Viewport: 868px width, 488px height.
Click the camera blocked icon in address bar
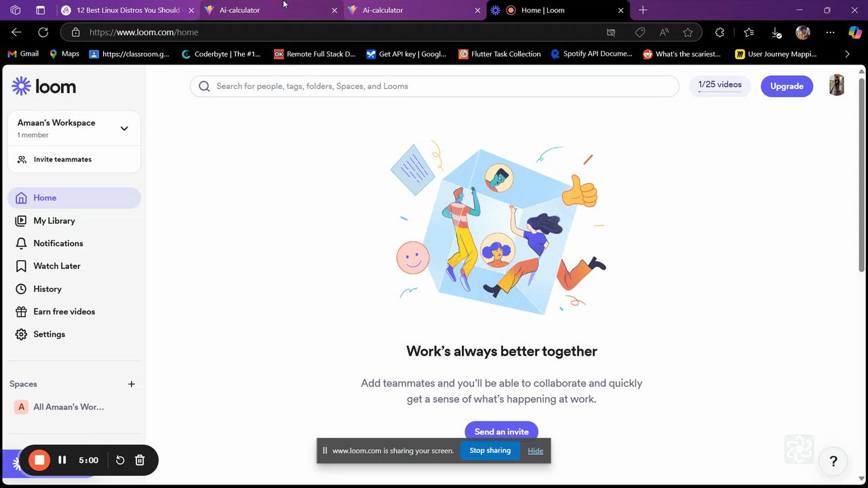point(611,32)
